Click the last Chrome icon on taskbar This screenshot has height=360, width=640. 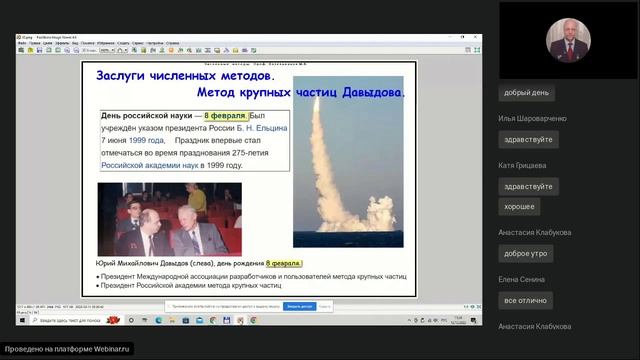point(253,320)
